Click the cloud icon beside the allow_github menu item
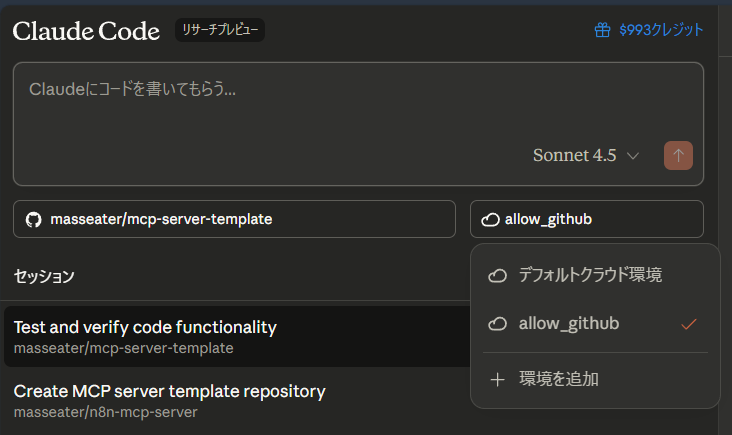Screen dimensions: 732x435 tap(497, 324)
